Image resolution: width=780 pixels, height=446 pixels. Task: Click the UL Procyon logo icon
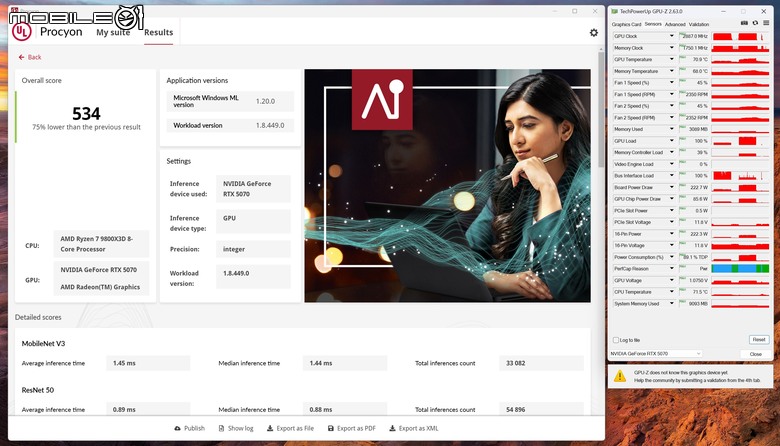(x=21, y=32)
